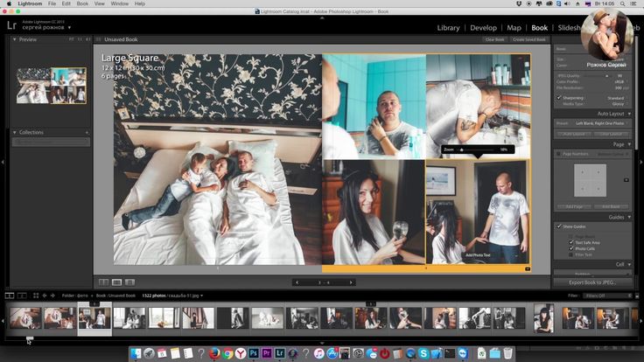Click the add collection plus icon

click(x=87, y=132)
